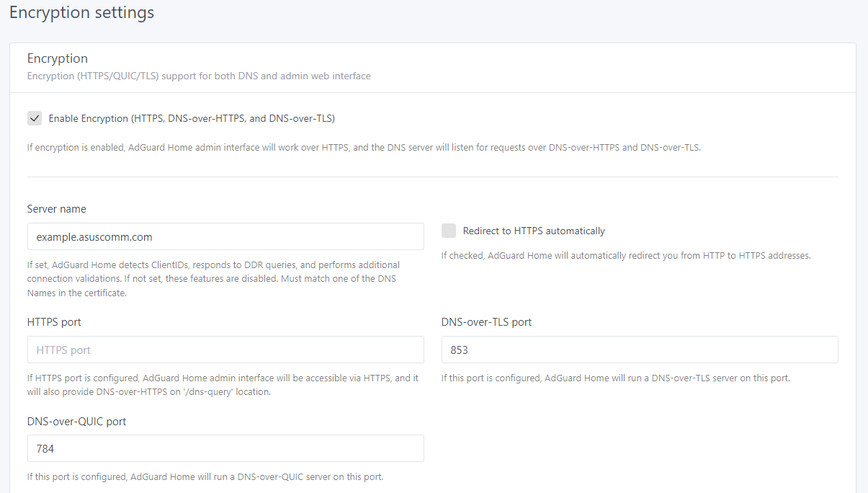Screen dimensions: 868x493
Task: Select the DNS-over-TLS port field showing 853
Action: tap(640, 350)
